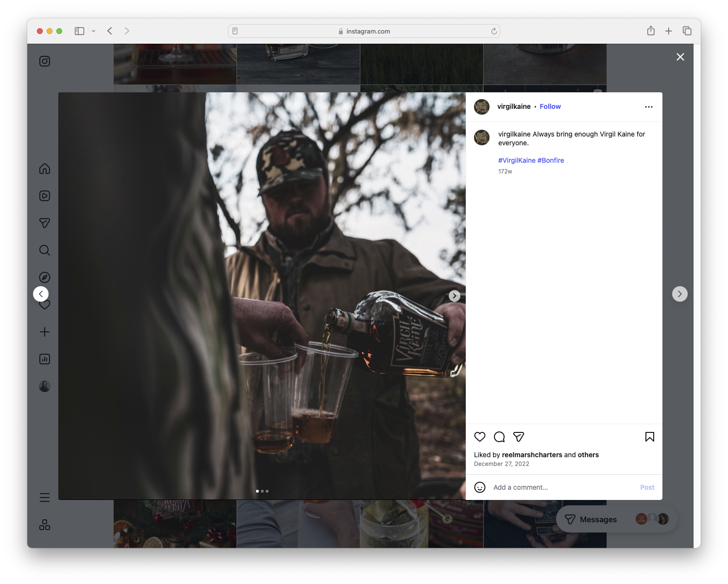This screenshot has width=728, height=584.
Task: Open the #Bonfire hashtag link
Action: coord(550,160)
